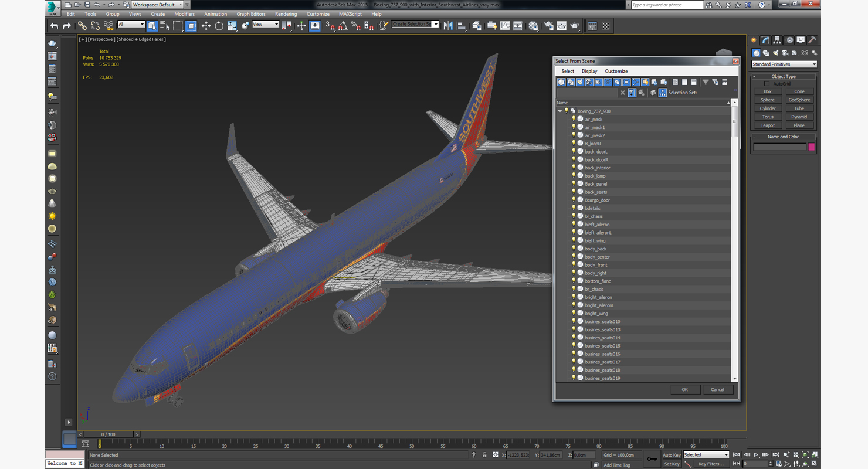Toggle Display Helpers filter in Select From Scene
Screen dimensions: 868x469
pyautogui.click(x=598, y=82)
